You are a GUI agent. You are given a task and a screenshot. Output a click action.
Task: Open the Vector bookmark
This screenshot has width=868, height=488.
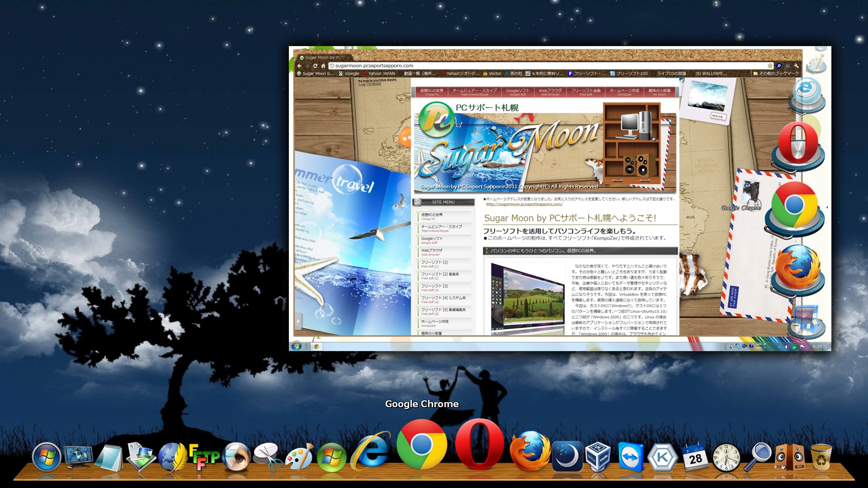click(x=492, y=73)
